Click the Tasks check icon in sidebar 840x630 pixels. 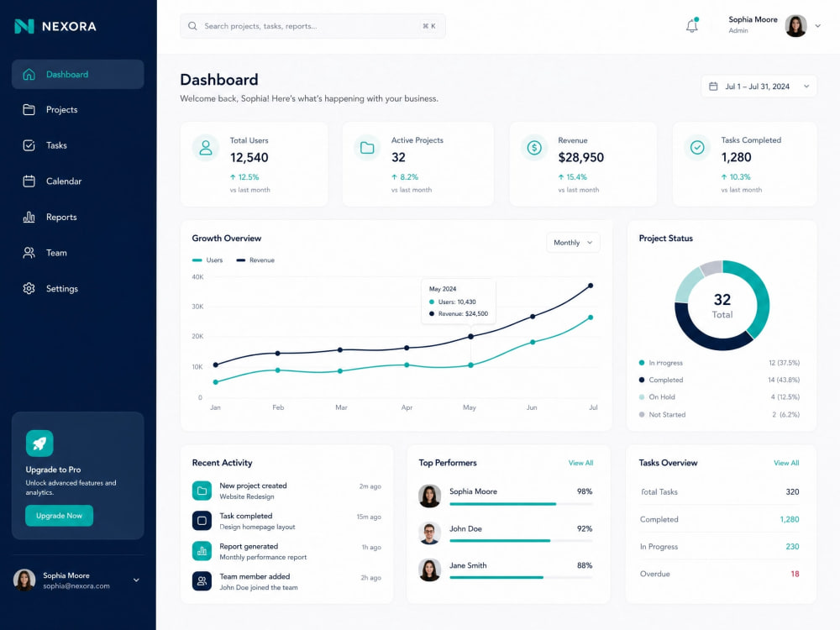[29, 145]
